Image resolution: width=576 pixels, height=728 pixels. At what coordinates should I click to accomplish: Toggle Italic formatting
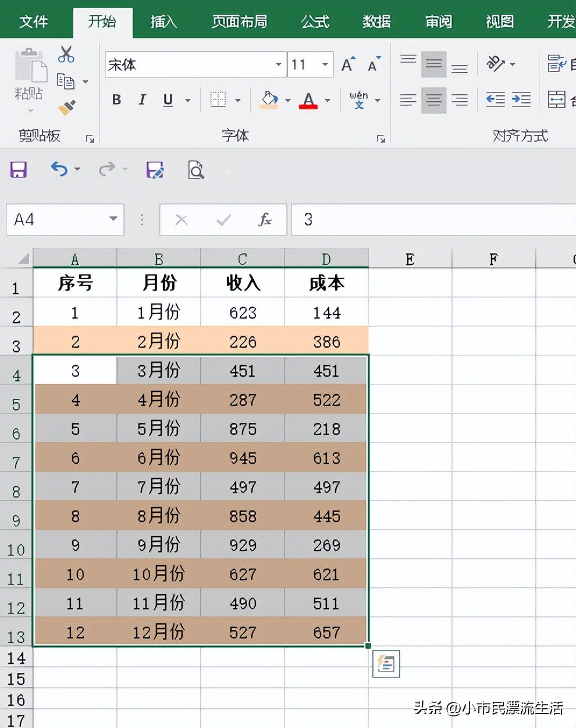tap(142, 99)
